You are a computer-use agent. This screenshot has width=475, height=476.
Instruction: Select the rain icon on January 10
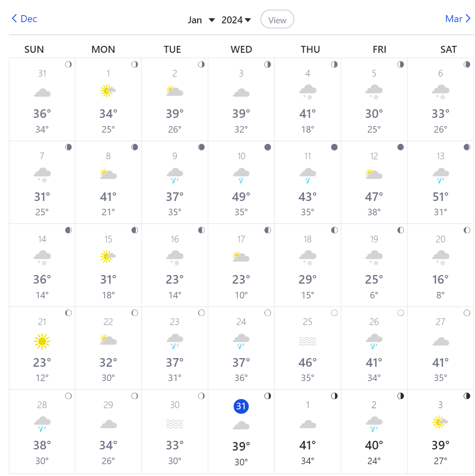point(241,174)
